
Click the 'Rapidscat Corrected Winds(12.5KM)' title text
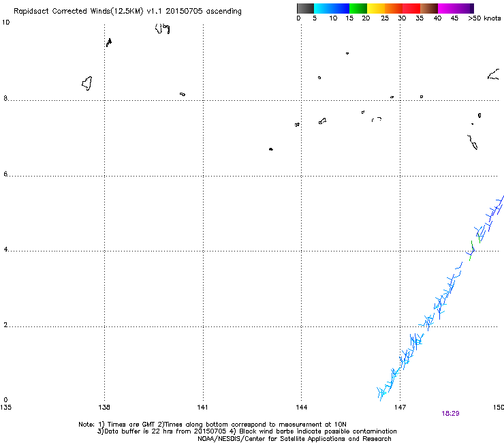point(78,12)
